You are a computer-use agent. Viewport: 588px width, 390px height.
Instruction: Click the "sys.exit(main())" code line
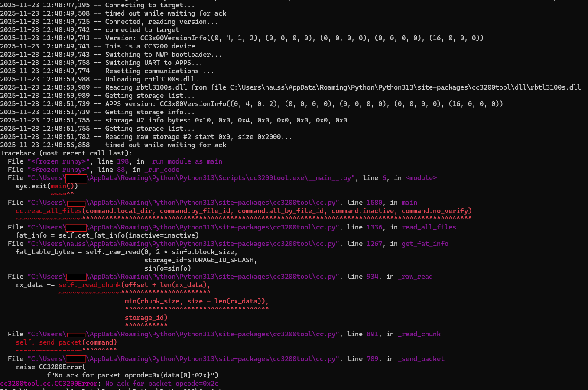pos(47,186)
